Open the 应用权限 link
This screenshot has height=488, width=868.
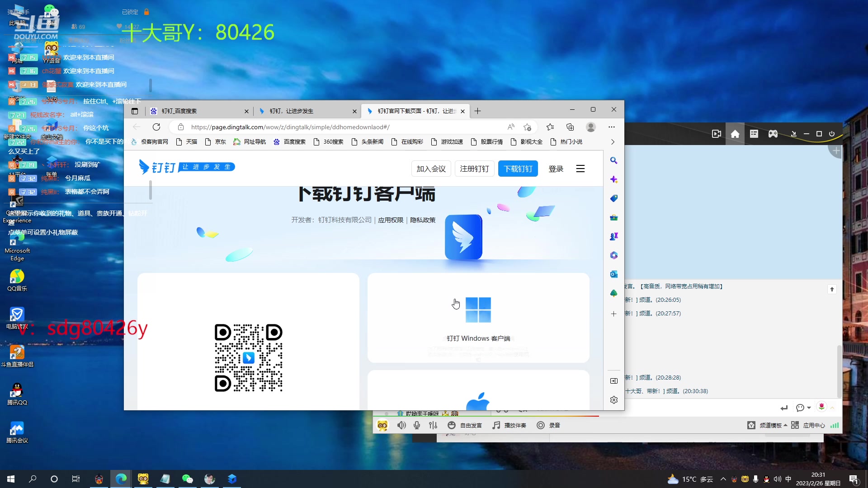click(391, 220)
